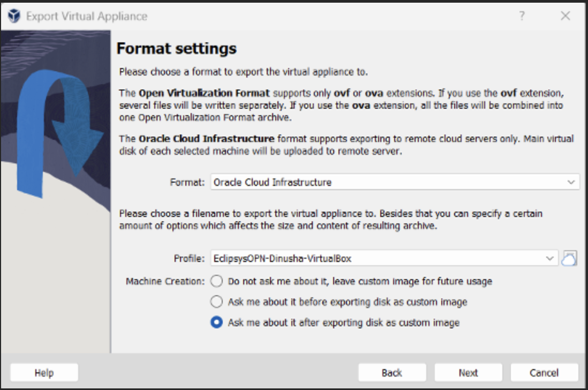Click the 'Profile:' label

tap(189, 258)
